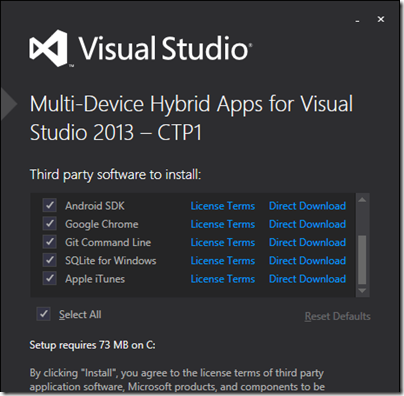Close the installer window
This screenshot has width=404, height=396.
click(x=381, y=19)
